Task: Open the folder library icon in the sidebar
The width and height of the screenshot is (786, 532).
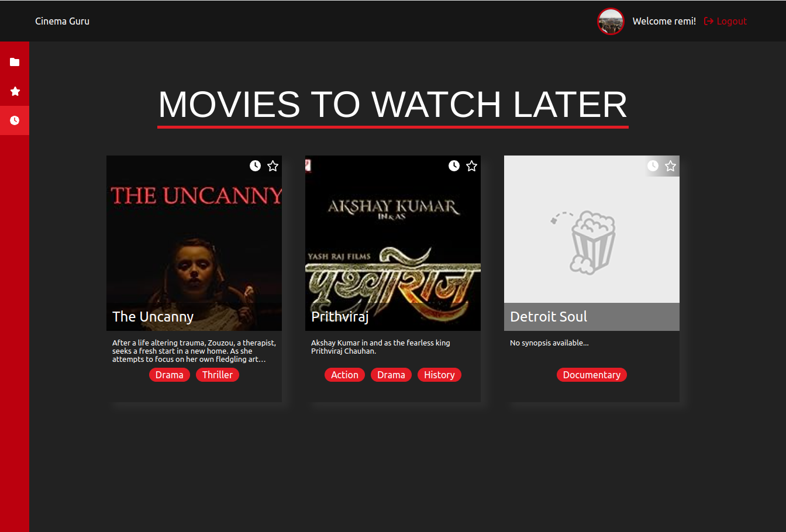Action: [x=15, y=62]
